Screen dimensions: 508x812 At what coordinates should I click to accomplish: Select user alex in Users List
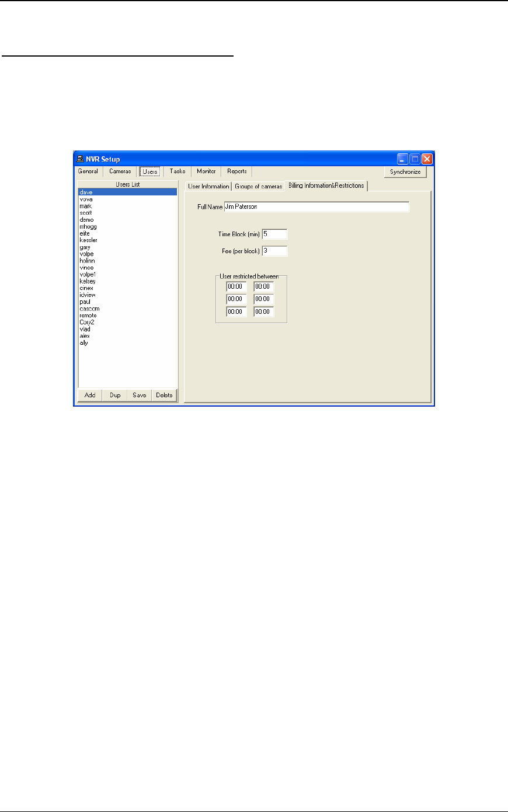(x=127, y=337)
